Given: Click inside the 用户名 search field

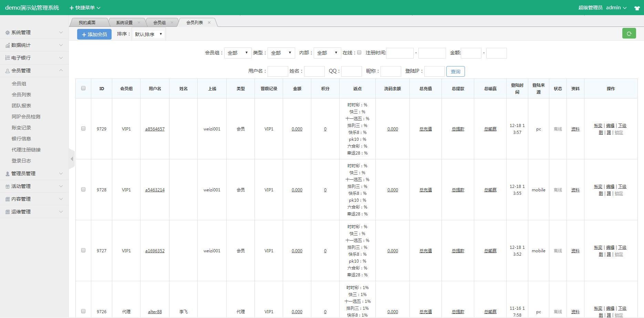Looking at the screenshot, I should pyautogui.click(x=278, y=71).
